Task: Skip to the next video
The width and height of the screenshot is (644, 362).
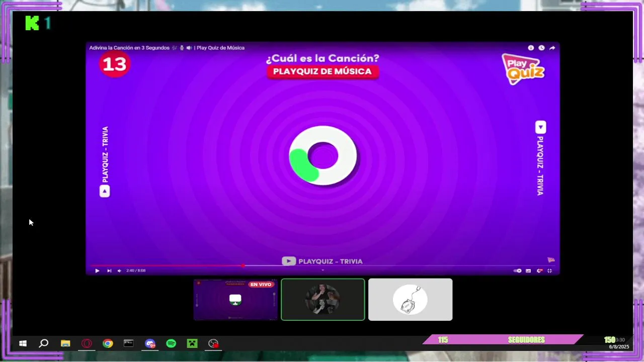Action: [109, 270]
